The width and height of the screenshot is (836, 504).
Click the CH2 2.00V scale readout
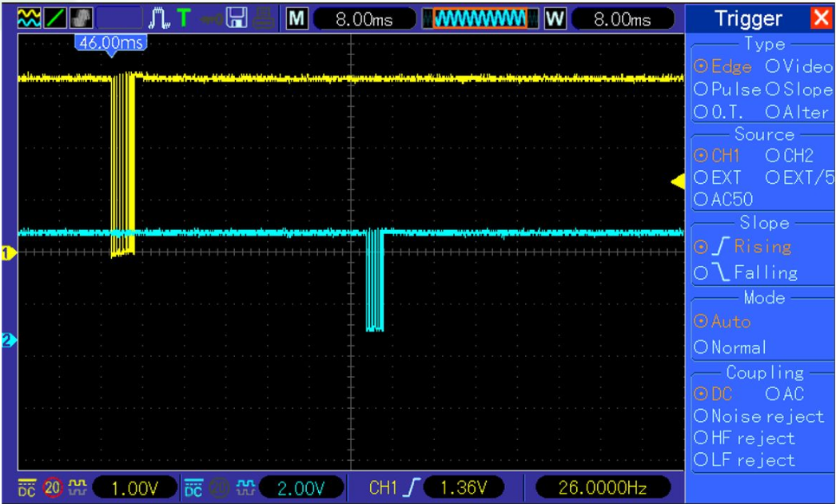point(301,487)
